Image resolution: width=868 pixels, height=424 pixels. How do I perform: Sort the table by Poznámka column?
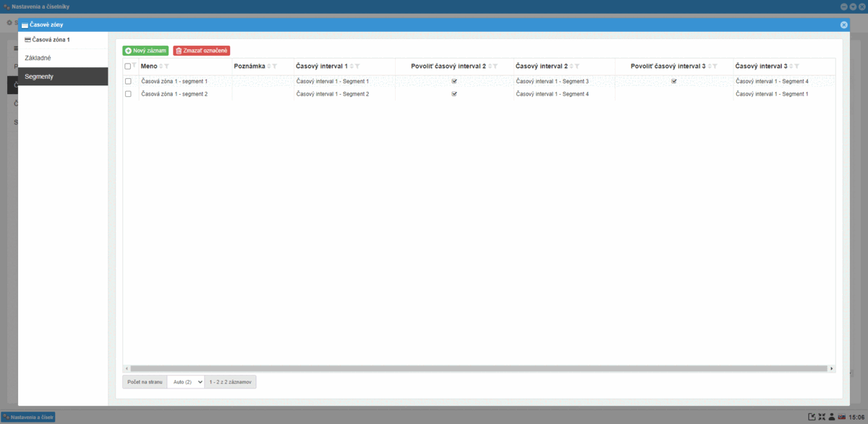(x=269, y=66)
